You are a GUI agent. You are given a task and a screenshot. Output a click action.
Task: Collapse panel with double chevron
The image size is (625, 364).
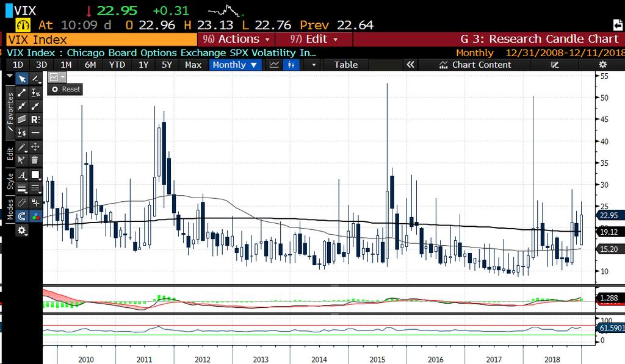pos(410,65)
